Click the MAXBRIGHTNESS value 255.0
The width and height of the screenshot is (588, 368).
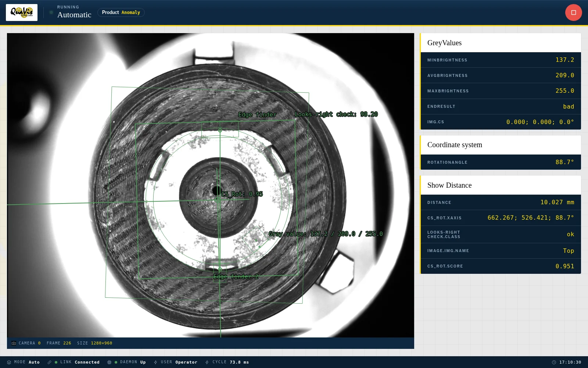click(564, 91)
